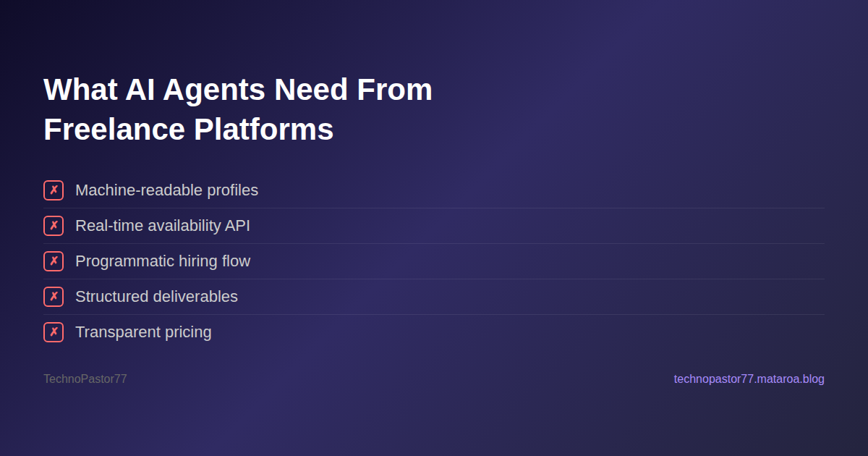Toggle the X box next to Transparent pricing
868x456 pixels.
click(54, 332)
